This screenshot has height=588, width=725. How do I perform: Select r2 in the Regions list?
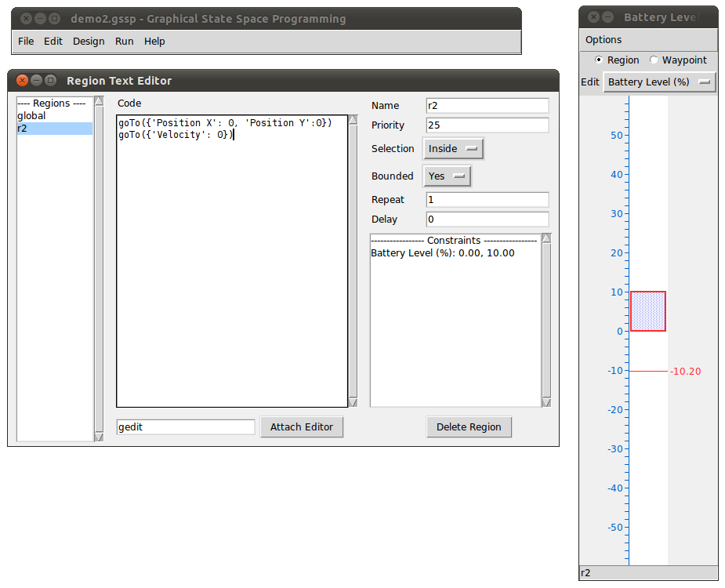(x=35, y=128)
